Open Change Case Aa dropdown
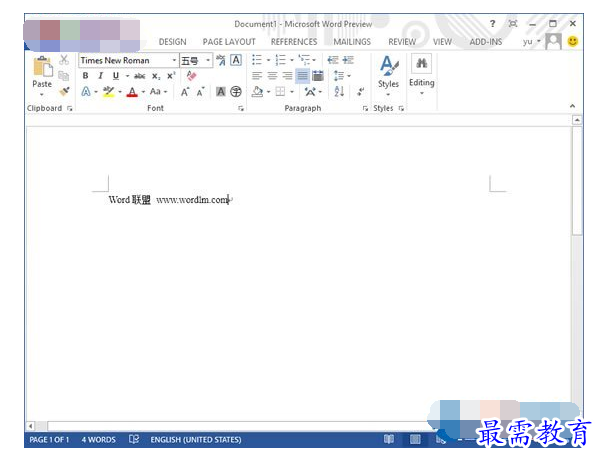This screenshot has height=464, width=600. click(158, 92)
